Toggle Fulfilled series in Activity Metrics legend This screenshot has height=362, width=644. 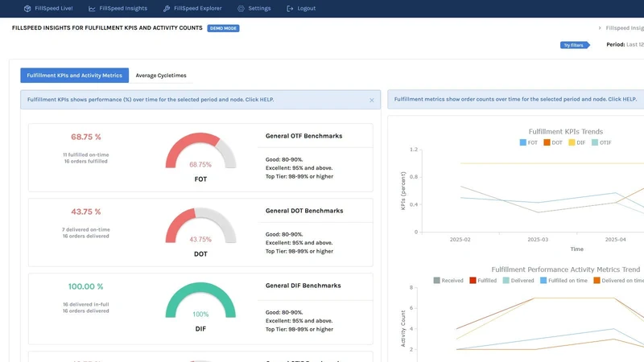click(x=483, y=280)
